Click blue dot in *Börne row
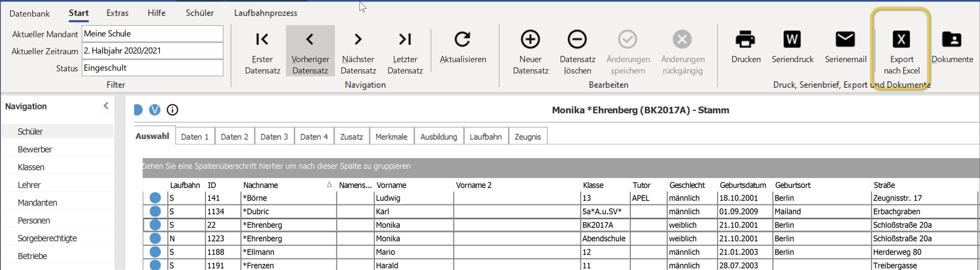The width and height of the screenshot is (980, 270). point(155,198)
